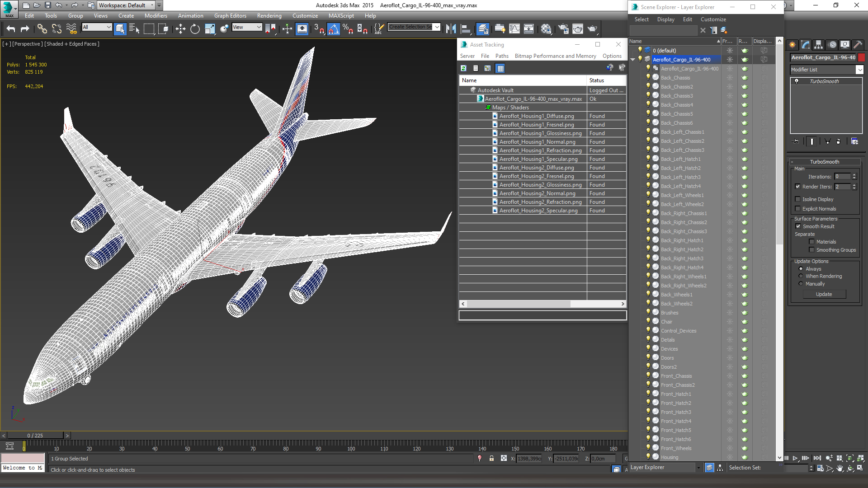Enable Separate by Materials checkbox

[811, 242]
